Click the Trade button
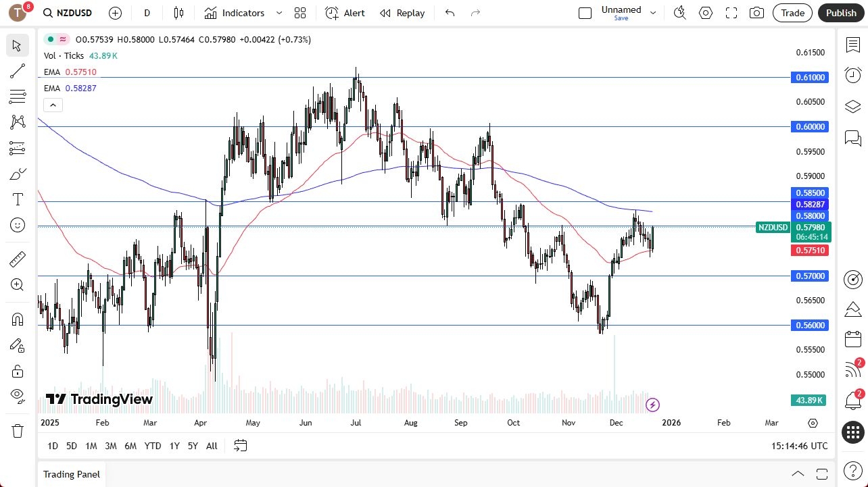This screenshot has width=868, height=487. point(792,13)
